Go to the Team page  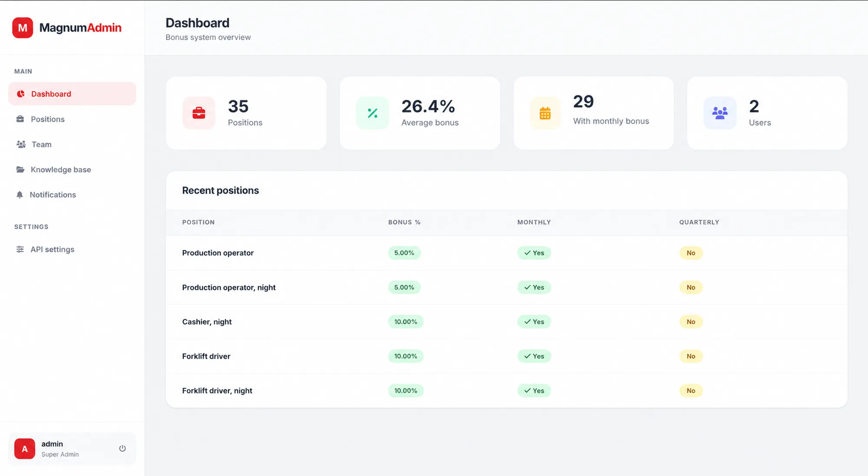pos(72,144)
